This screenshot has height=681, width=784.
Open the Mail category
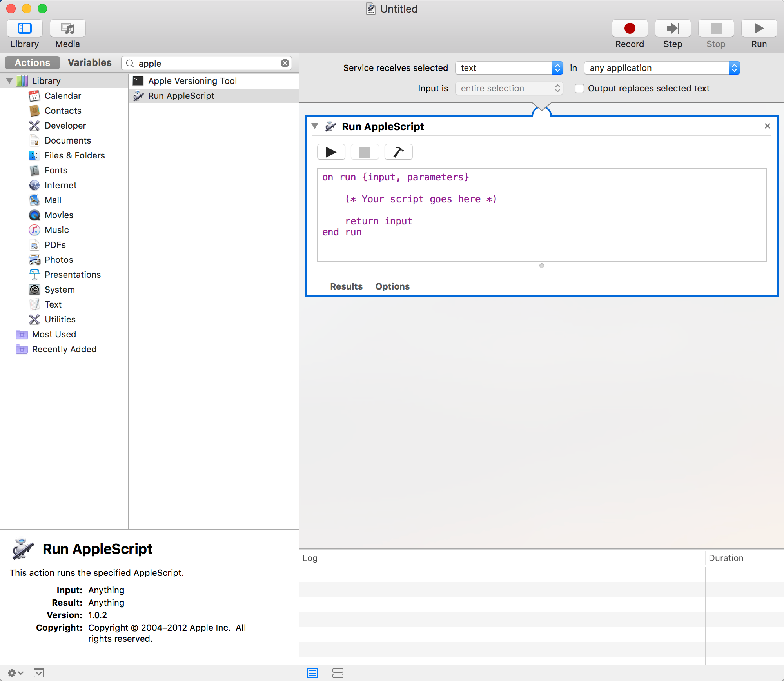[x=53, y=200]
